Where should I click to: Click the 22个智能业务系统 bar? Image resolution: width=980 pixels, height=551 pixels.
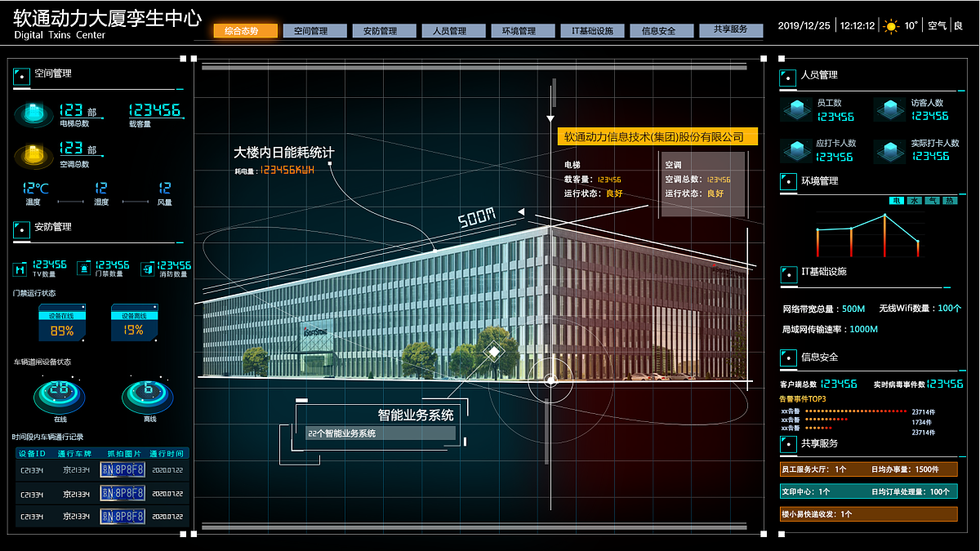pos(380,433)
